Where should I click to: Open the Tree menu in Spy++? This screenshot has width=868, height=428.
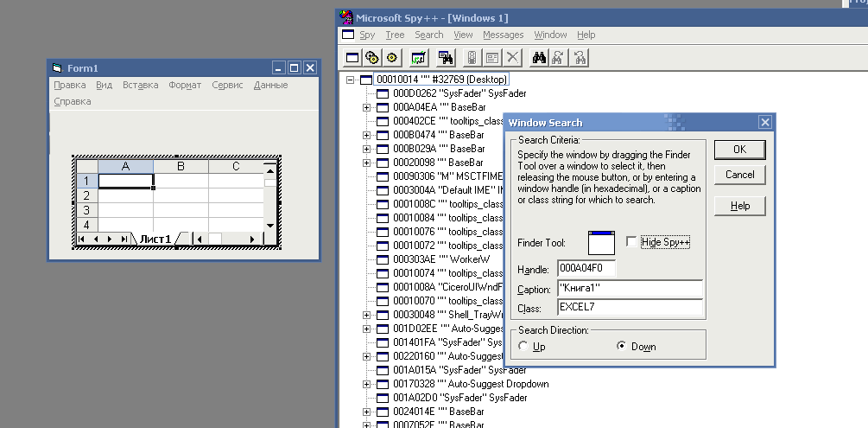coord(395,35)
